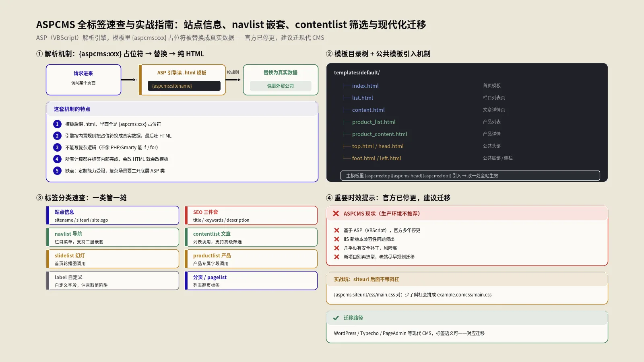Image resolution: width=644 pixels, height=362 pixels.
Task: Click numbered circle 2 beside "引擎按内置规则"
Action: [x=57, y=136]
